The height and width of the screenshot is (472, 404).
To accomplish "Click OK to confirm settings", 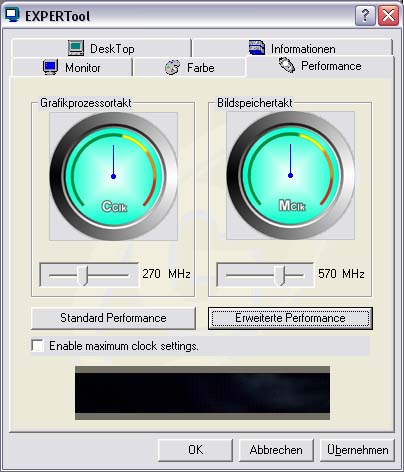I will [195, 450].
